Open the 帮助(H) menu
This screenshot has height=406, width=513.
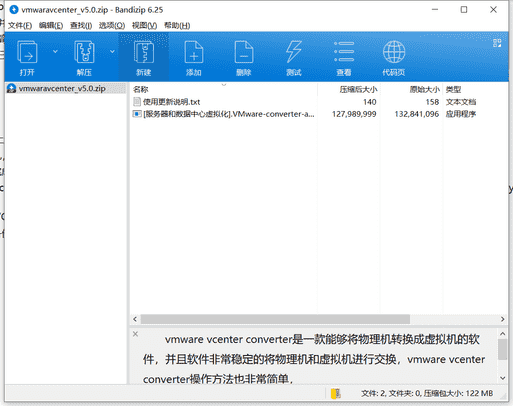click(177, 26)
